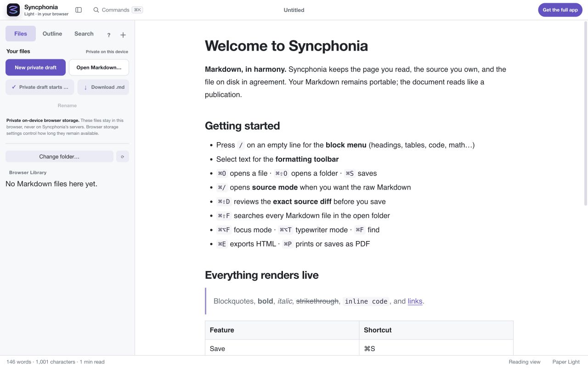Click the Shortcut table header cell

(436, 330)
